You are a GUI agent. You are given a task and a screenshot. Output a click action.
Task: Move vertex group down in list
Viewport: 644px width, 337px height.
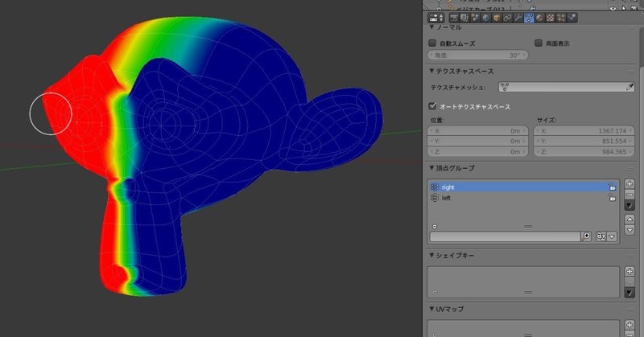coord(630,230)
